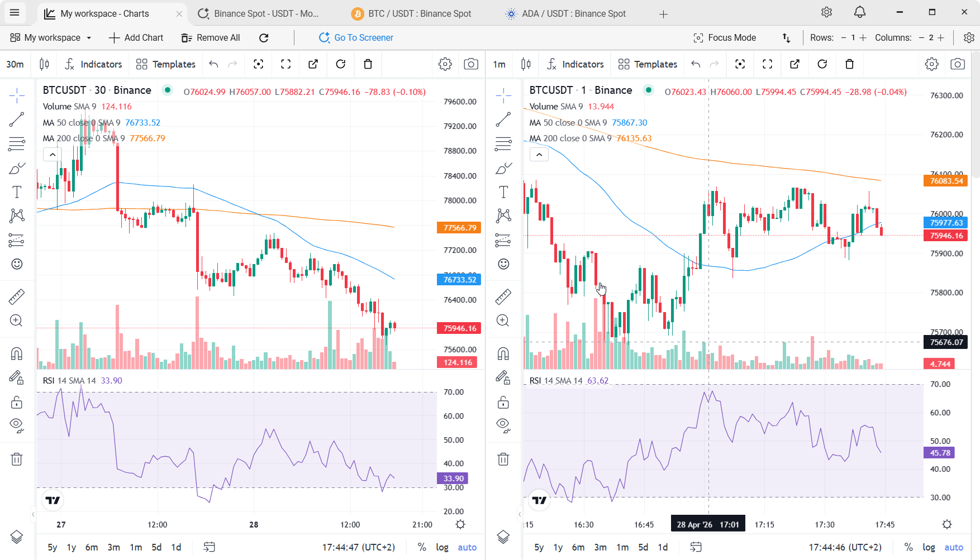This screenshot has height=560, width=980.
Task: Click the Go To Screener link
Action: tap(356, 37)
